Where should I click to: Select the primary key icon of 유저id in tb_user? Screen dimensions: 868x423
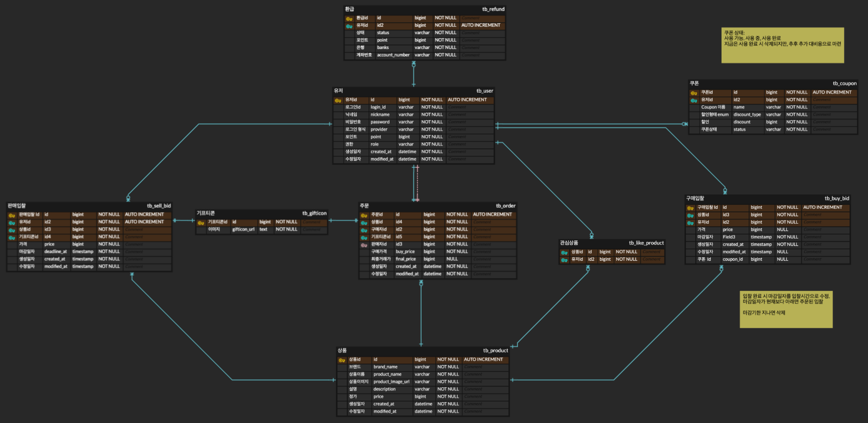pos(338,101)
